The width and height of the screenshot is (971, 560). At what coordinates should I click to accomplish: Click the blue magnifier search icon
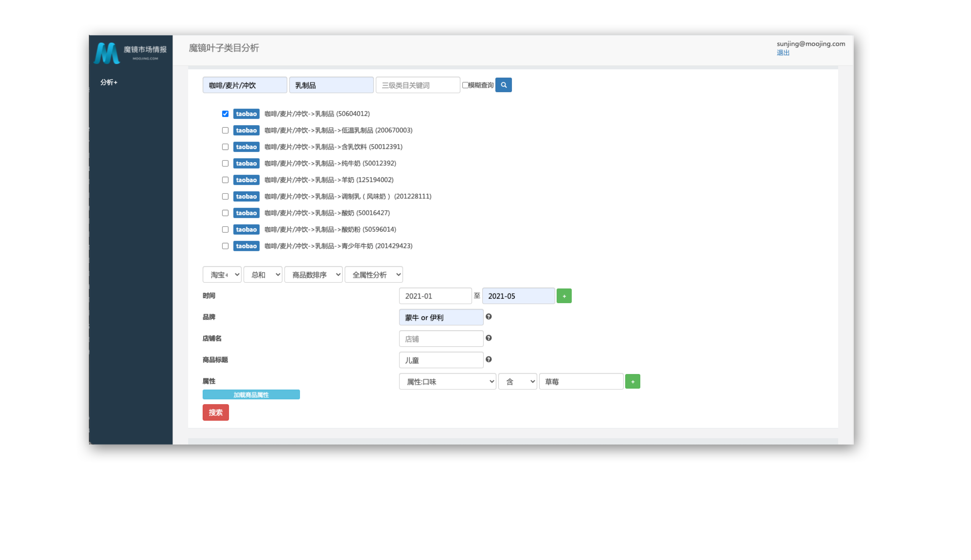503,85
